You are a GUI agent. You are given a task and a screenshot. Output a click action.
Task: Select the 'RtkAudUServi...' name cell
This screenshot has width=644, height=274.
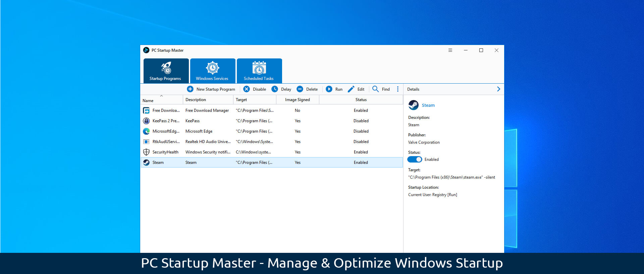pyautogui.click(x=166, y=142)
